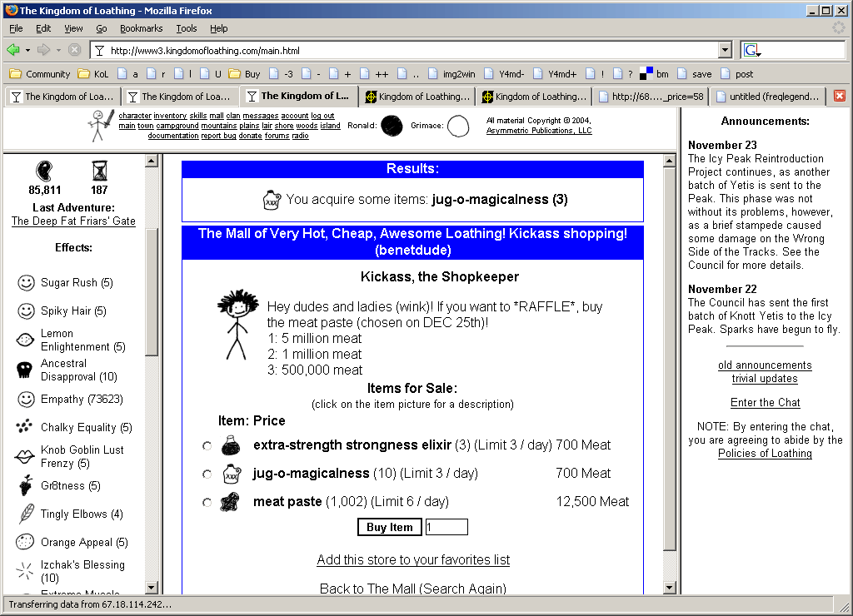This screenshot has height=616, width=853.
Task: Click the stick figure character icon
Action: click(102, 125)
